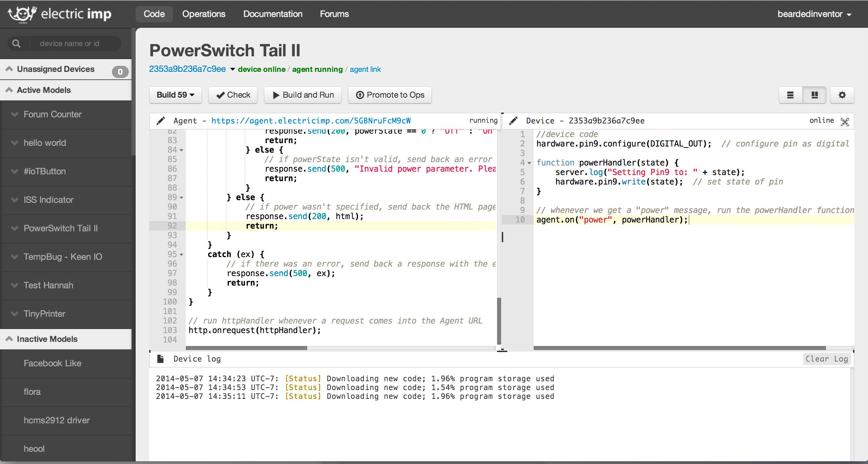Fold catch block at agent line 95
The width and height of the screenshot is (868, 464).
click(x=181, y=254)
